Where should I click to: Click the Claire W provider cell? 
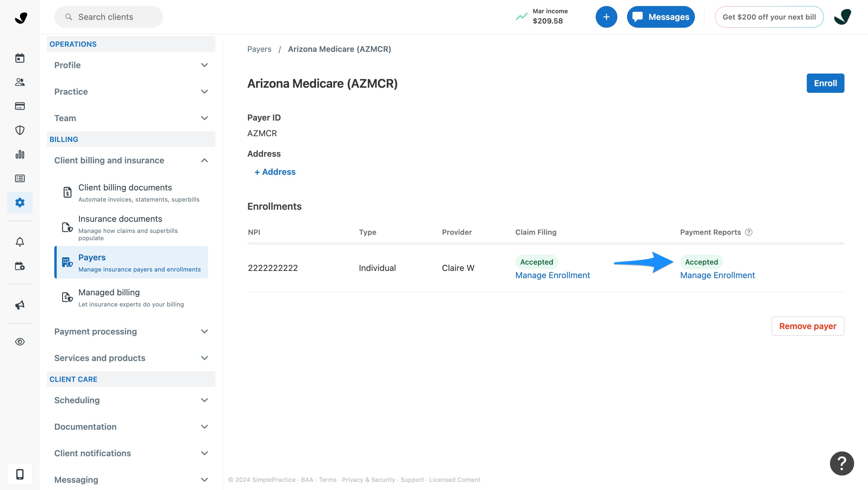coord(458,268)
